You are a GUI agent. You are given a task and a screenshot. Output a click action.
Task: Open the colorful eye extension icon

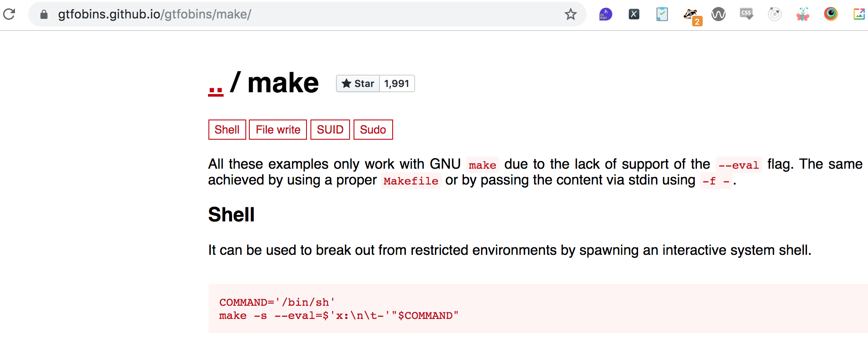831,14
